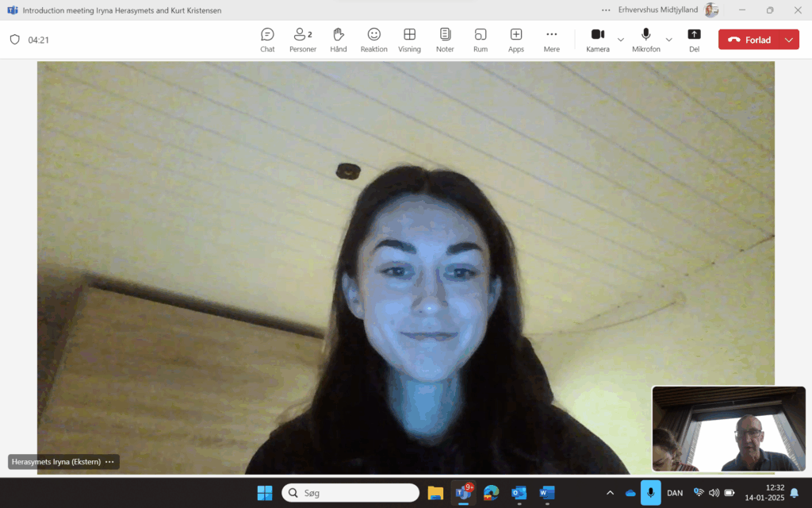
Task: Toggle the Kamera on or off
Action: [x=597, y=38]
